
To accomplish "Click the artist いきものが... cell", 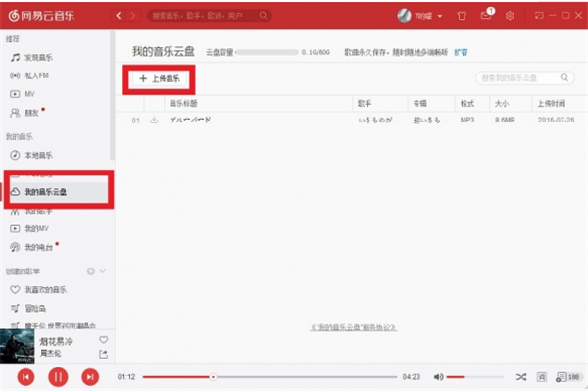I will [x=378, y=120].
